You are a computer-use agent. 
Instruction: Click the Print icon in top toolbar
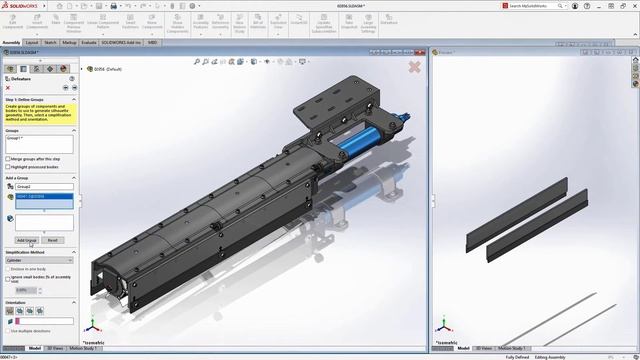tap(113, 6)
